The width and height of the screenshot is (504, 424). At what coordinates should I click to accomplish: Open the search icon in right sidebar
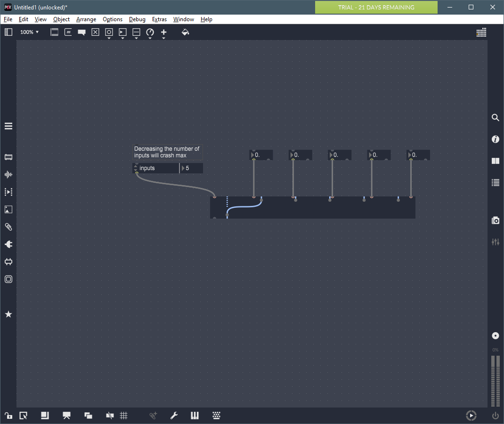495,118
